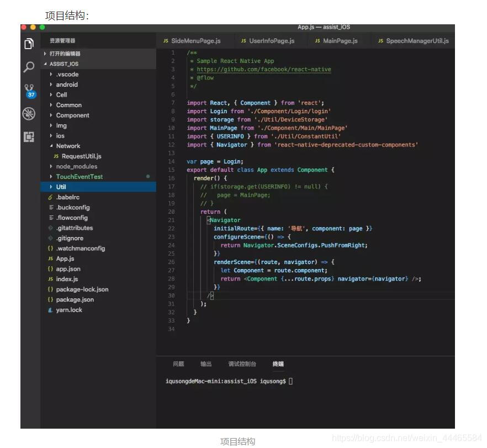Open the react-native GitHub link in comment
487x448 pixels.
pos(264,69)
